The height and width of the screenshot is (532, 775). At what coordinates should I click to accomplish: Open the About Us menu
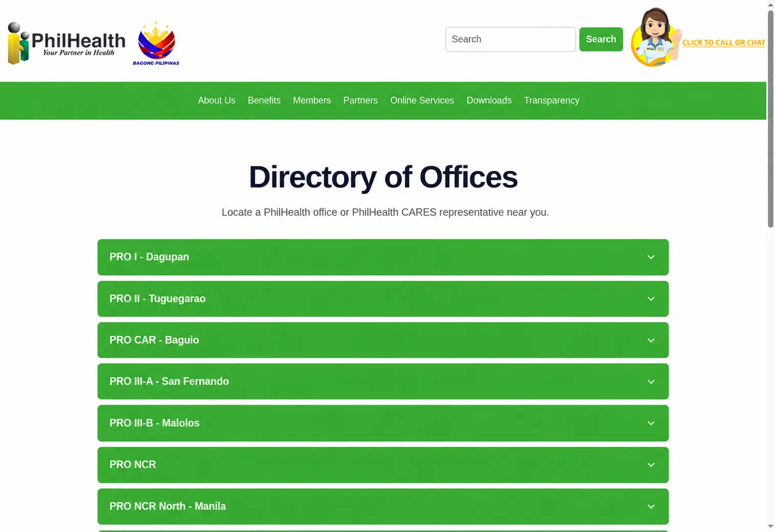(217, 100)
